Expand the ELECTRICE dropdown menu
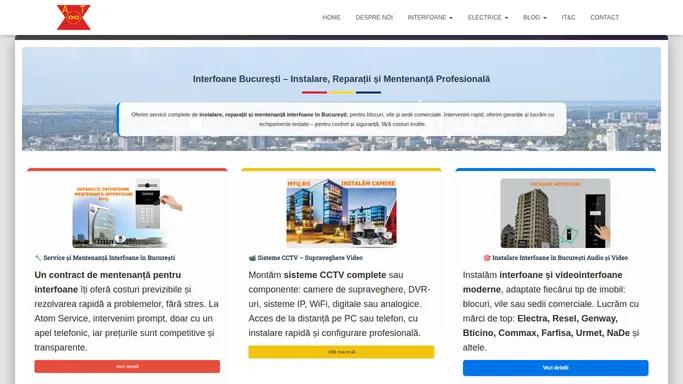This screenshot has height=384, width=683. [x=488, y=17]
